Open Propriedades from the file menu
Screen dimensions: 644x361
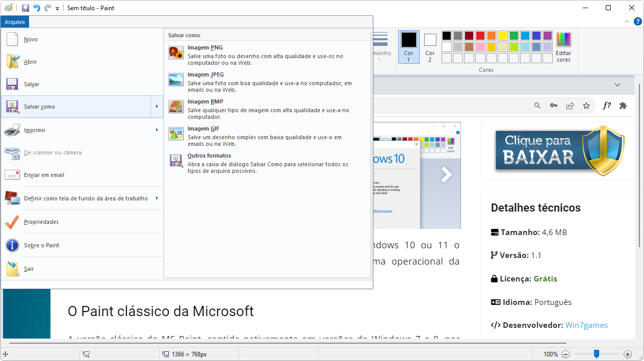pos(82,222)
